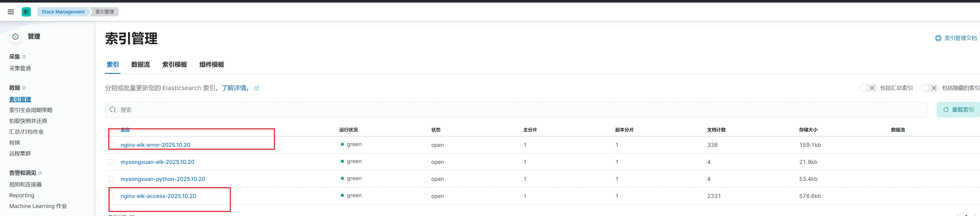Viewport: 980px width, 216px height.
Task: Switch to 数据流 tab
Action: point(140,65)
